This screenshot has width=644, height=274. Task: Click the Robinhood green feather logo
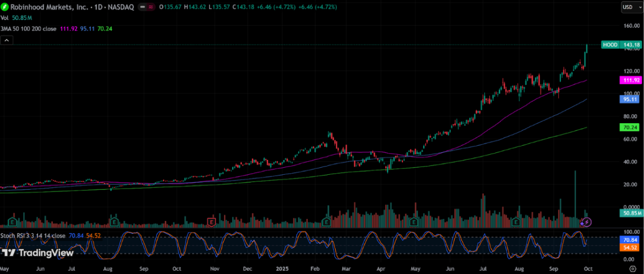5,7
